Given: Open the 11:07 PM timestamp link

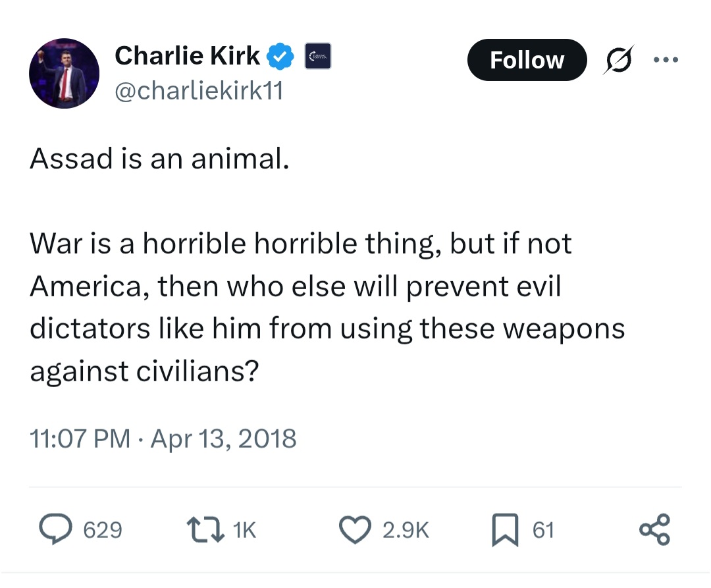Looking at the screenshot, I should click(80, 439).
